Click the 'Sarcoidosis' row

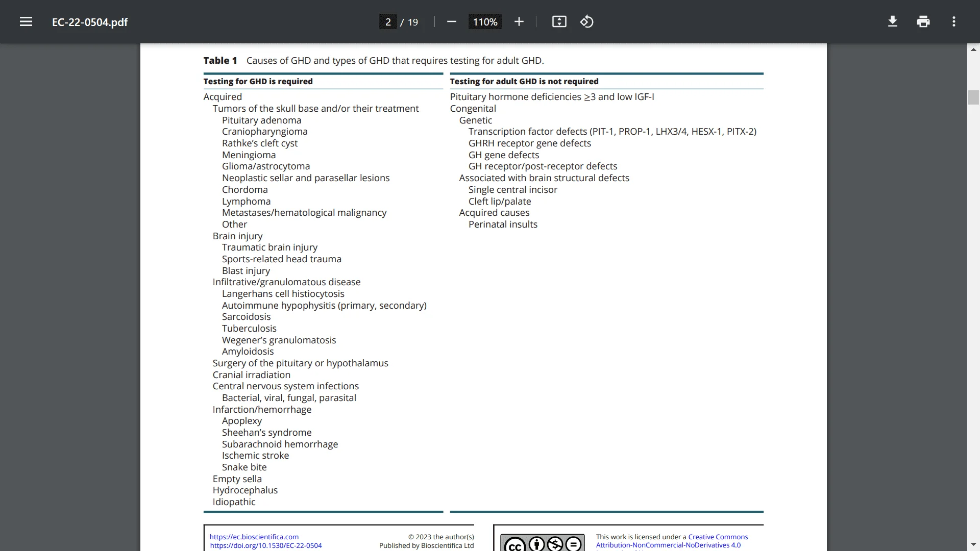point(246,316)
